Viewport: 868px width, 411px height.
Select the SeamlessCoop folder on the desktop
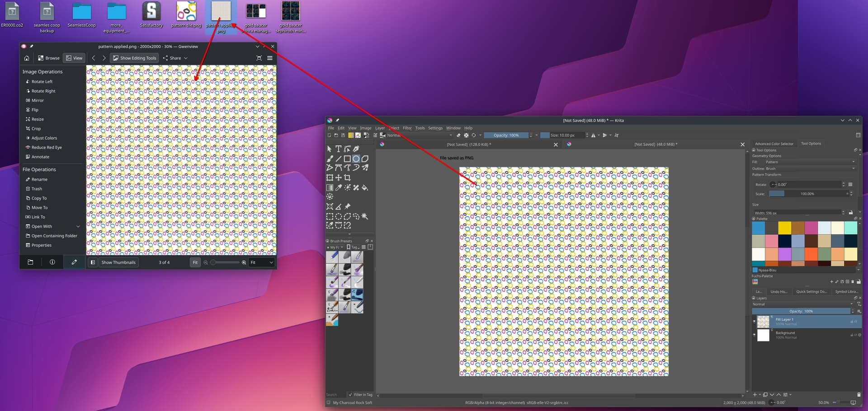point(82,15)
